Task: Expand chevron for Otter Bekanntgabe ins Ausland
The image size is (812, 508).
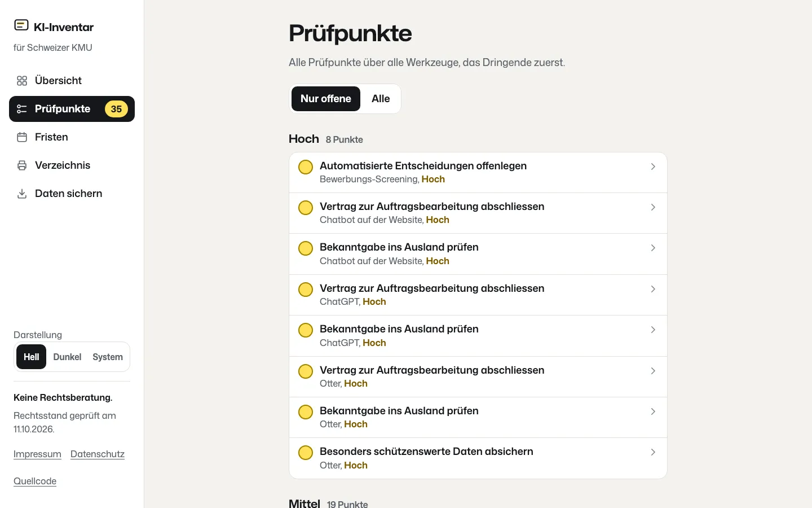Action: pos(653,411)
